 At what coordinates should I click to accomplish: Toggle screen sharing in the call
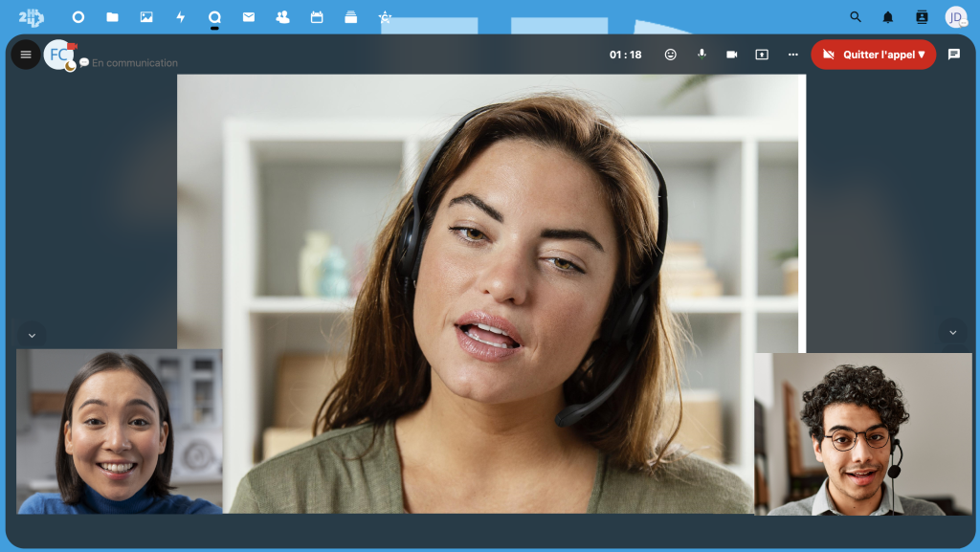(762, 55)
